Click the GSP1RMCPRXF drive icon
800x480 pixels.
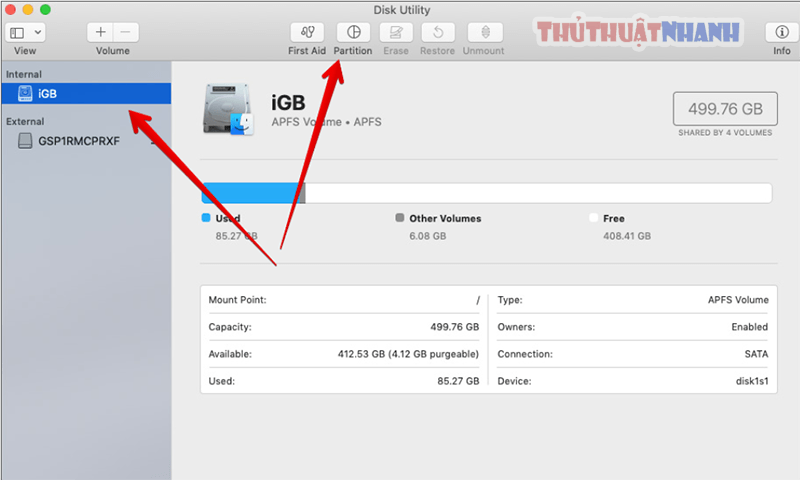point(25,141)
